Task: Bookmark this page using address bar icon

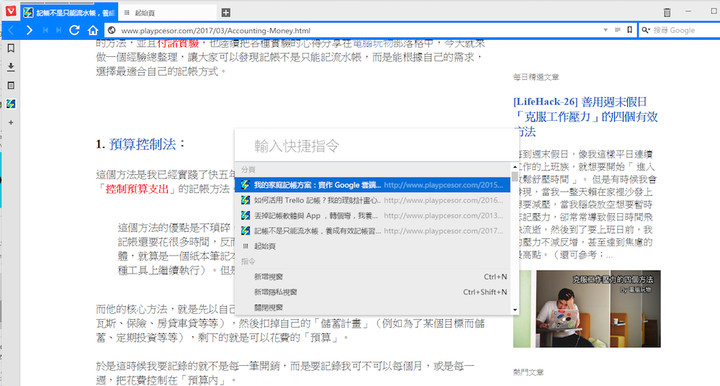Action: click(630, 30)
